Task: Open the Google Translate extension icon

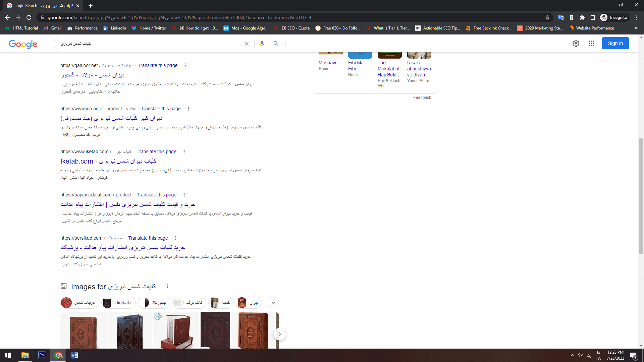Action: coord(560,17)
